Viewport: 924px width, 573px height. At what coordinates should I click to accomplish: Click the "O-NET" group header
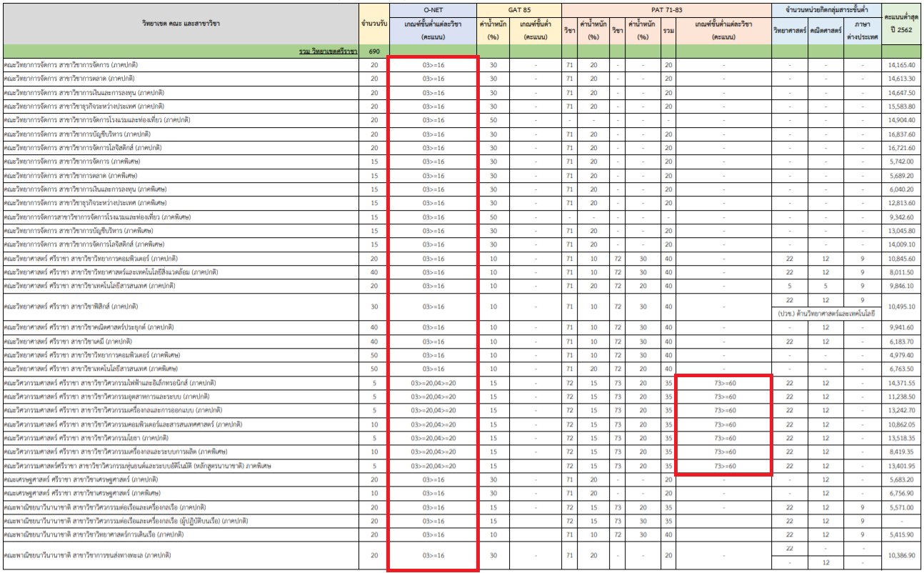click(433, 10)
